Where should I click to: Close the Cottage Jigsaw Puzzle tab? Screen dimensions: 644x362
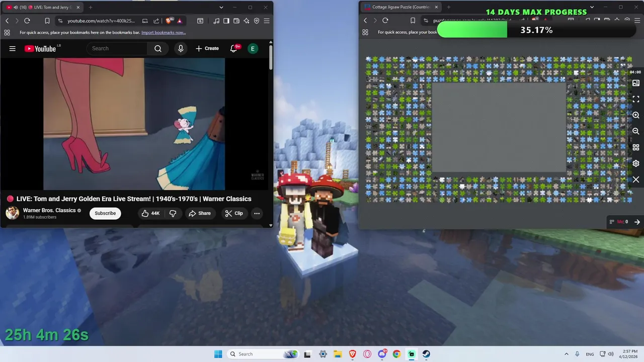[x=436, y=7]
